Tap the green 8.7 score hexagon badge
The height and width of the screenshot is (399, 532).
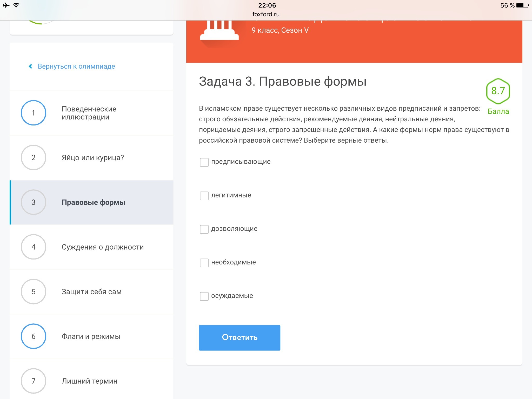[498, 91]
